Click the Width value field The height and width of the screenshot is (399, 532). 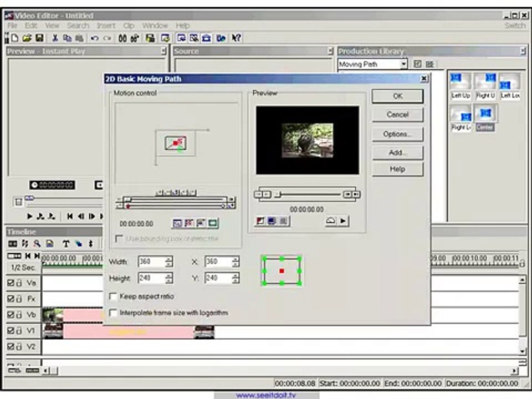[x=152, y=261]
